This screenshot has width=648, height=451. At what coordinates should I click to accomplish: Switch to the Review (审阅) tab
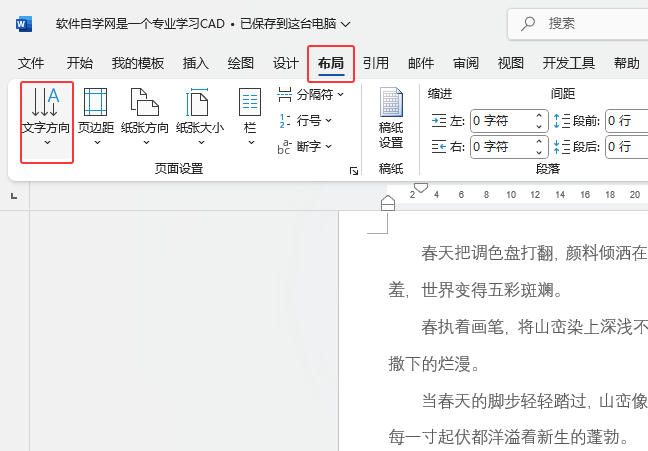466,63
